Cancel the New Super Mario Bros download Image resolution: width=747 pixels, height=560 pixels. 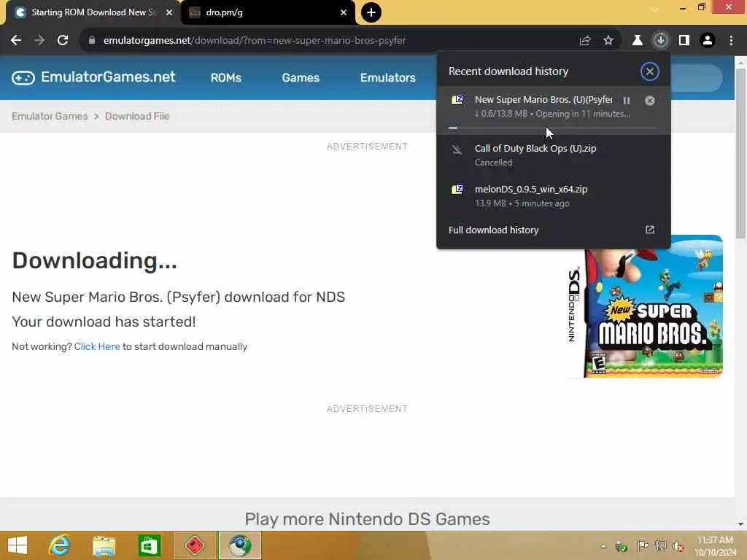649,101
